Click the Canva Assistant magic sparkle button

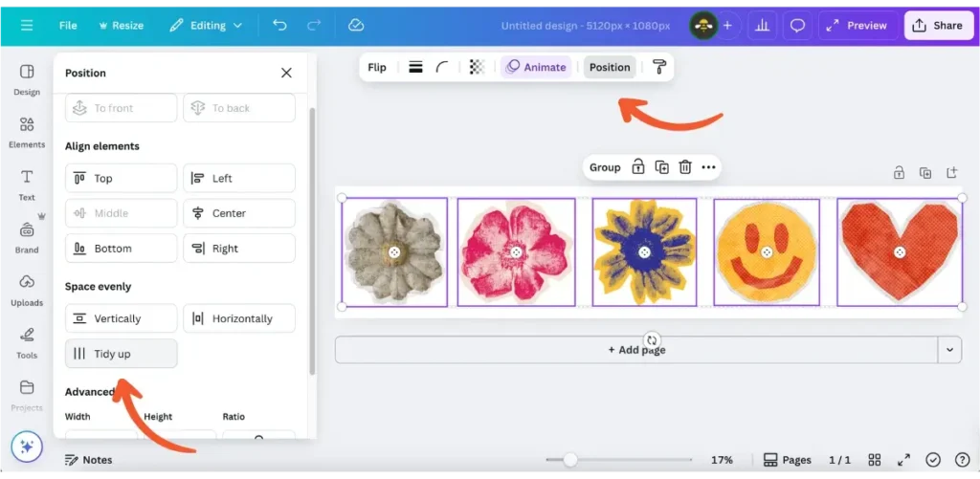coord(27,446)
